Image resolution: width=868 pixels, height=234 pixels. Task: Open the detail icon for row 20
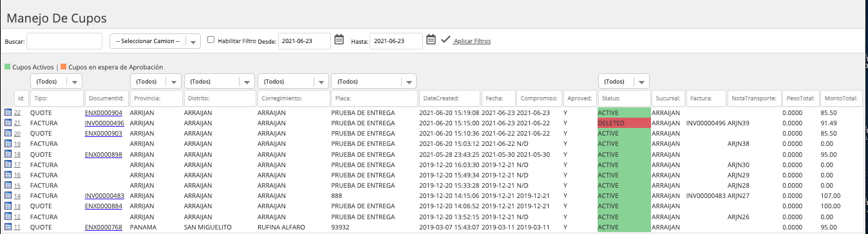tap(8, 133)
